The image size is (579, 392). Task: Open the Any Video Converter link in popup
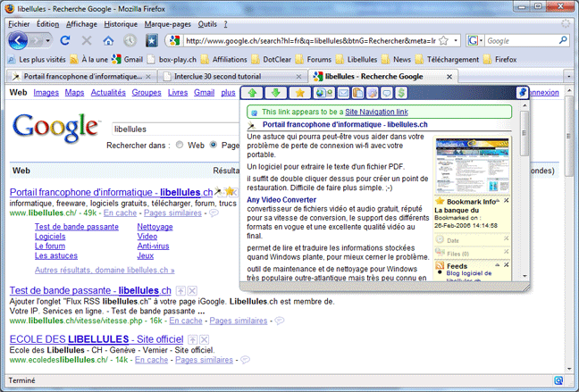point(281,200)
